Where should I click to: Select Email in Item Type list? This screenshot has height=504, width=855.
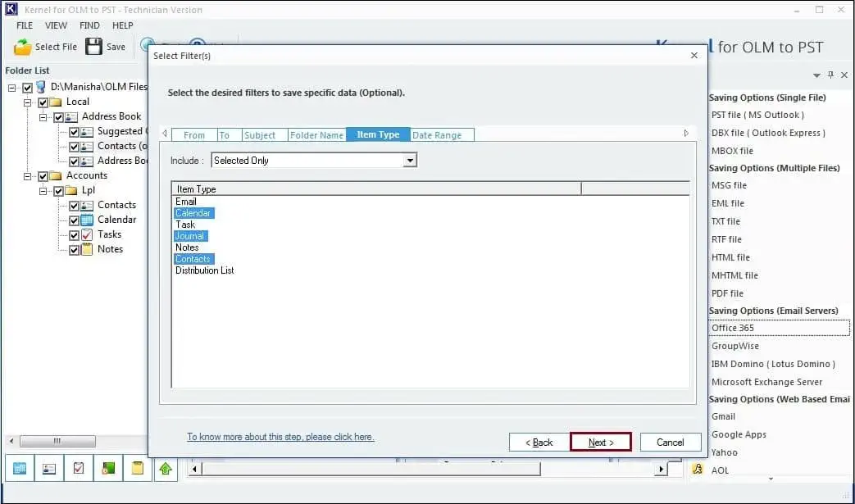pos(186,202)
